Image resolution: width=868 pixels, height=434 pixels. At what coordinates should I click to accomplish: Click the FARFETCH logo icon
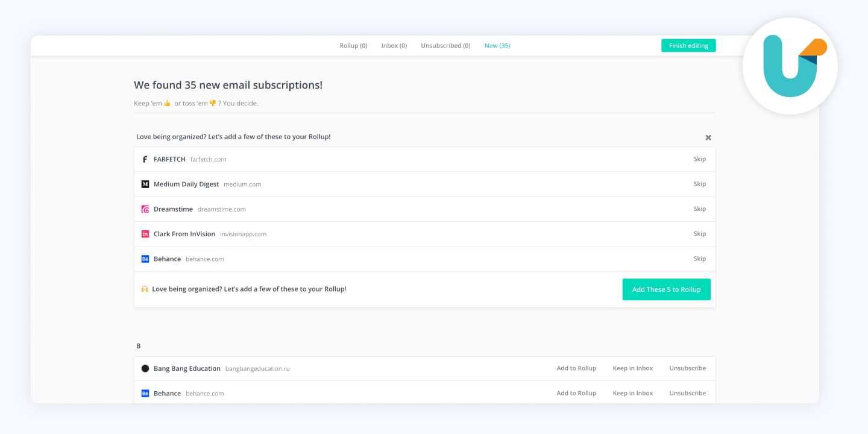[x=145, y=160]
